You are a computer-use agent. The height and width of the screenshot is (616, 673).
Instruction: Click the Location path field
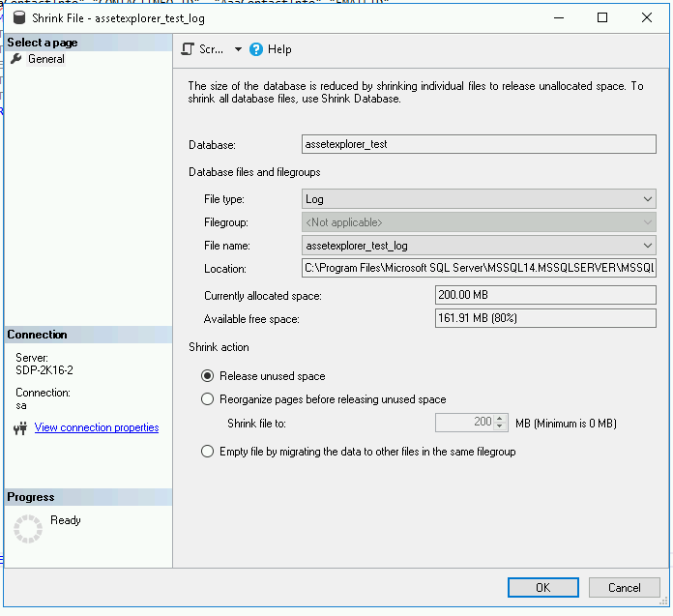click(479, 268)
